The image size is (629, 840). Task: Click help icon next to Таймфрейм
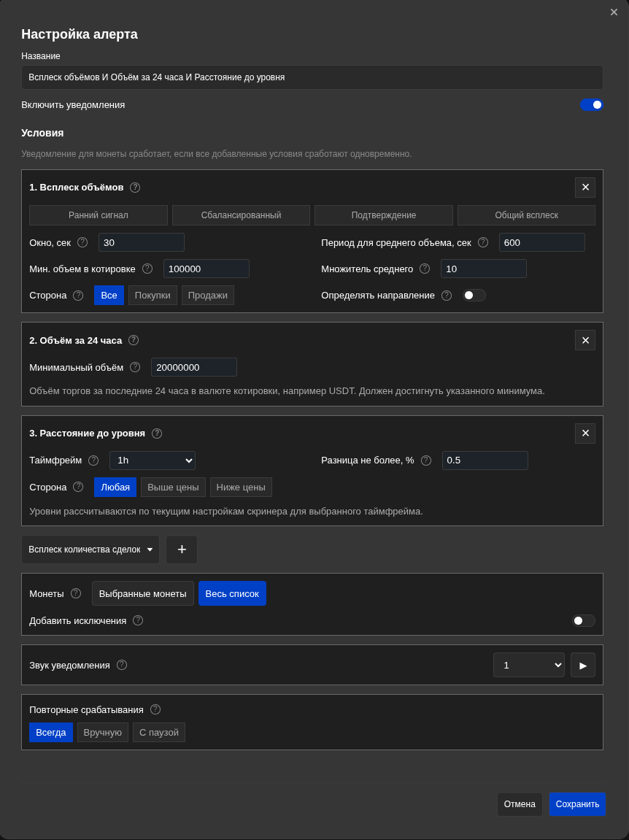pyautogui.click(x=93, y=461)
